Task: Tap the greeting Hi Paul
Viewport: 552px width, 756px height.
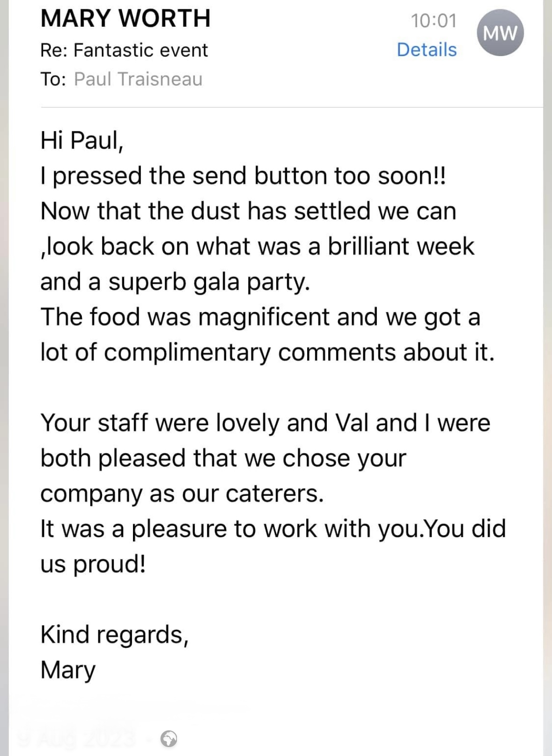Action: (x=82, y=140)
